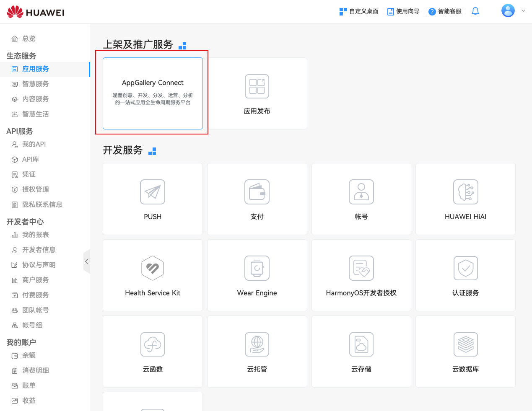Open 我的API in the sidebar

pyautogui.click(x=34, y=145)
